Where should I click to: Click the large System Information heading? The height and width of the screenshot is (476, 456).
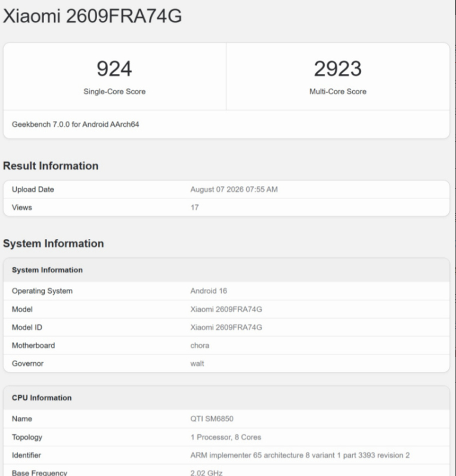tap(54, 244)
